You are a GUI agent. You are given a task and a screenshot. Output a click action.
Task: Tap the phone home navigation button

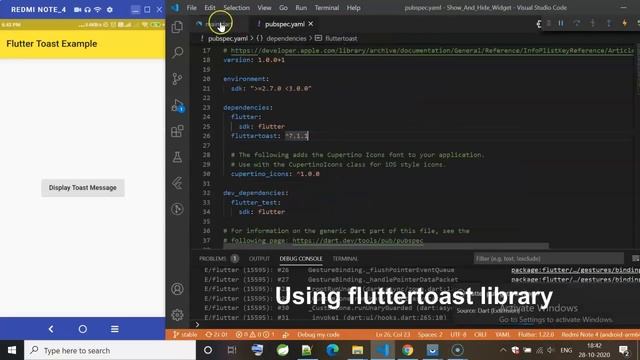(83, 329)
